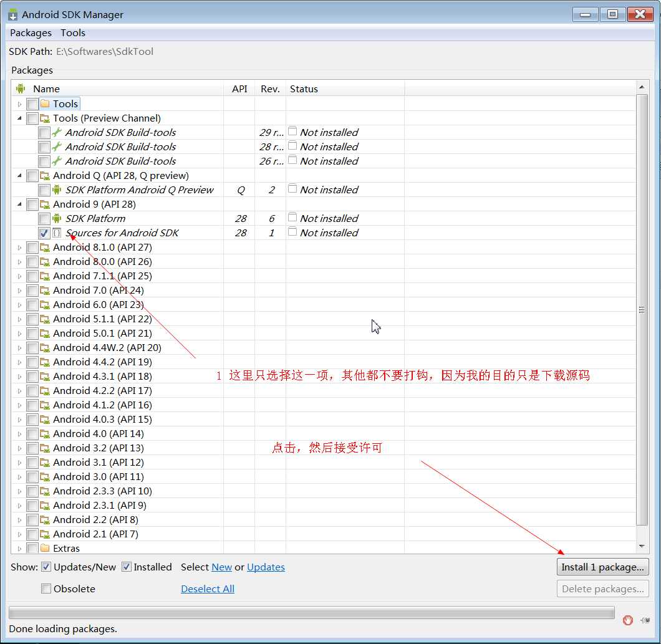Screen dimensions: 661x644
Task: Open the Packages menu
Action: coord(31,33)
